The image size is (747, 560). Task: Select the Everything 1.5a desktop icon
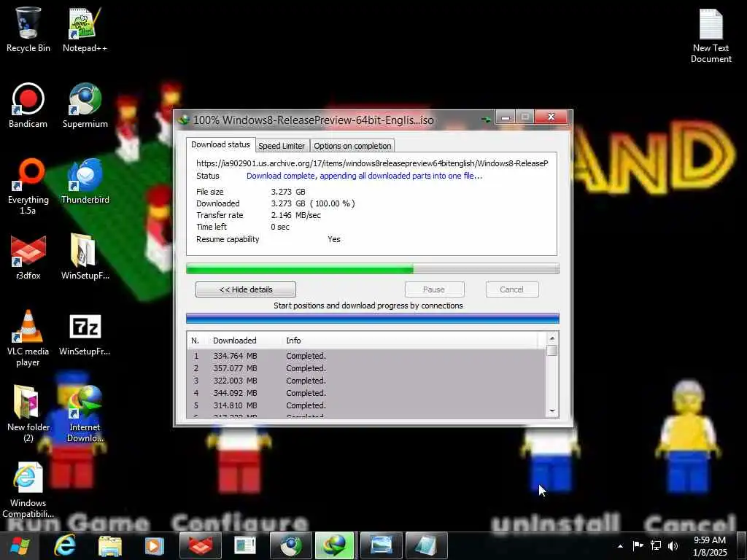point(28,187)
